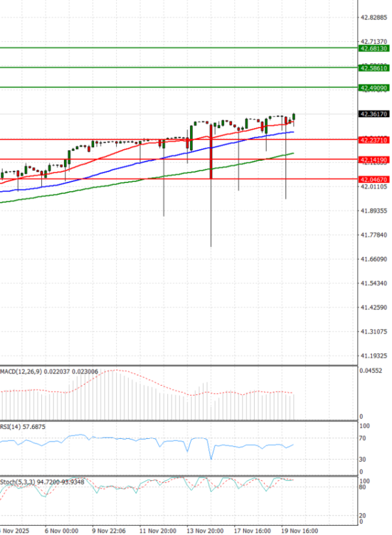This screenshot has height=535, width=392.
Task: Click the 42.58610 green resistance price label
Action: click(x=374, y=68)
